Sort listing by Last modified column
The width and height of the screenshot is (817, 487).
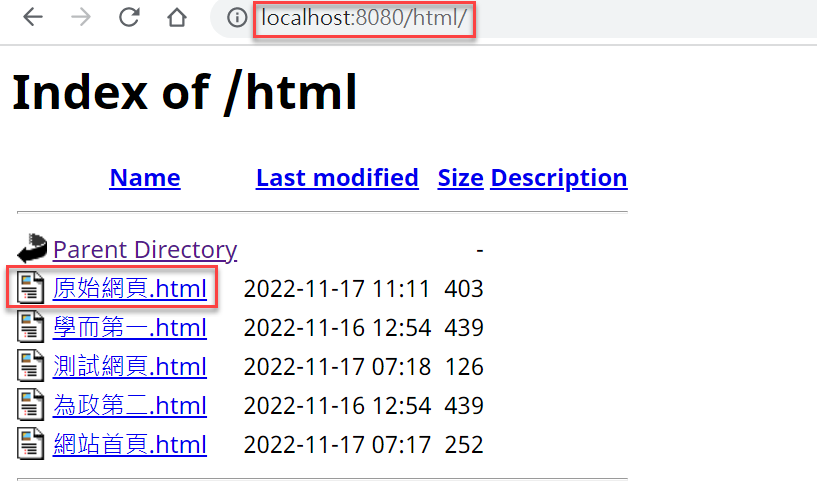(337, 178)
